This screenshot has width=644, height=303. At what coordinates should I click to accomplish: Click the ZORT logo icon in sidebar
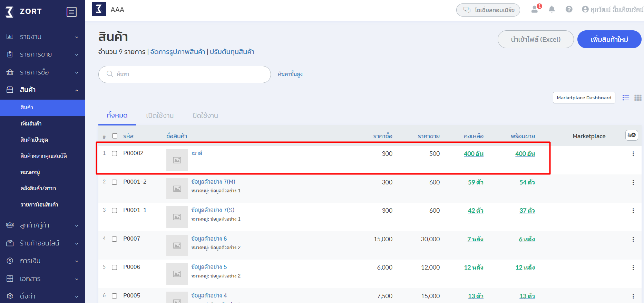[x=10, y=12]
